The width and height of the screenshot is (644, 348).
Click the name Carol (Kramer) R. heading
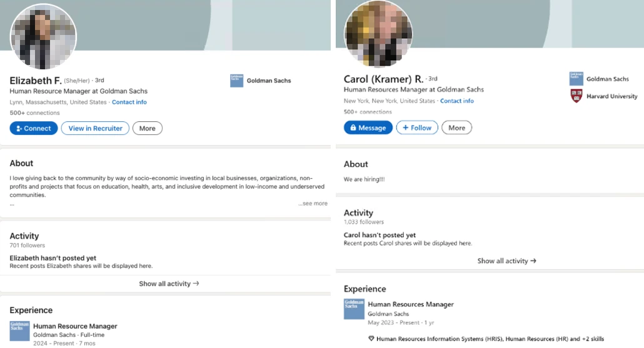click(383, 79)
